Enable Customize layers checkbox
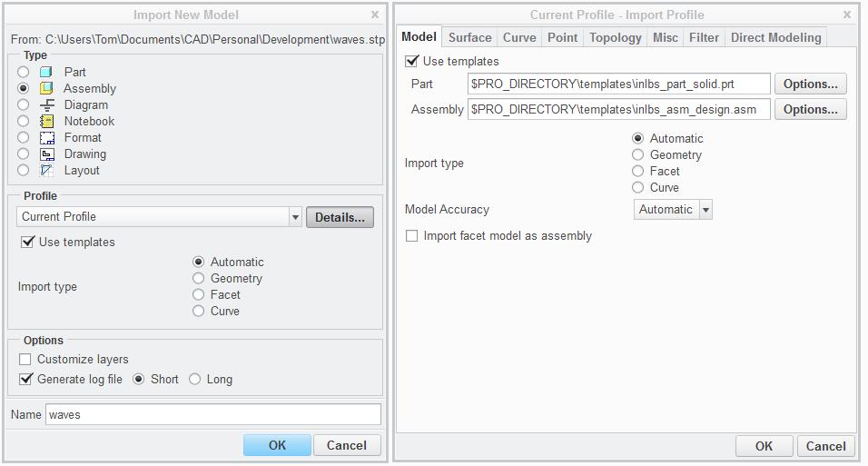This screenshot has height=466, width=868. (x=25, y=360)
